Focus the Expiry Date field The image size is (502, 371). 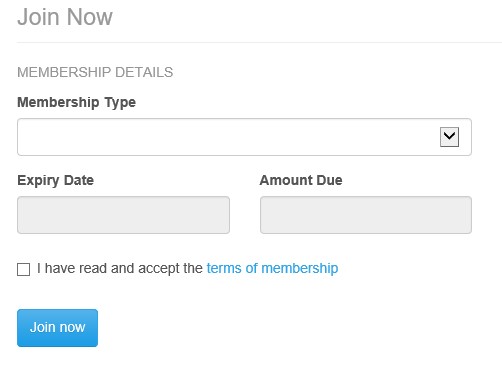123,215
